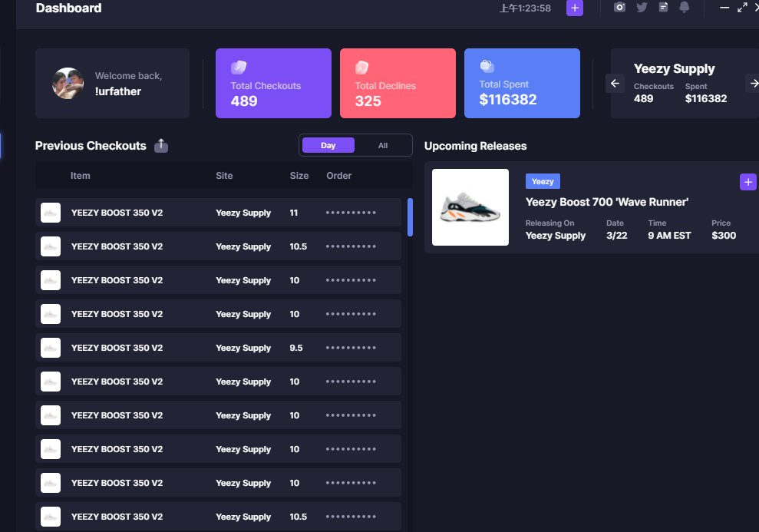Toggle the window fullscreen expand icon

[x=742, y=7]
